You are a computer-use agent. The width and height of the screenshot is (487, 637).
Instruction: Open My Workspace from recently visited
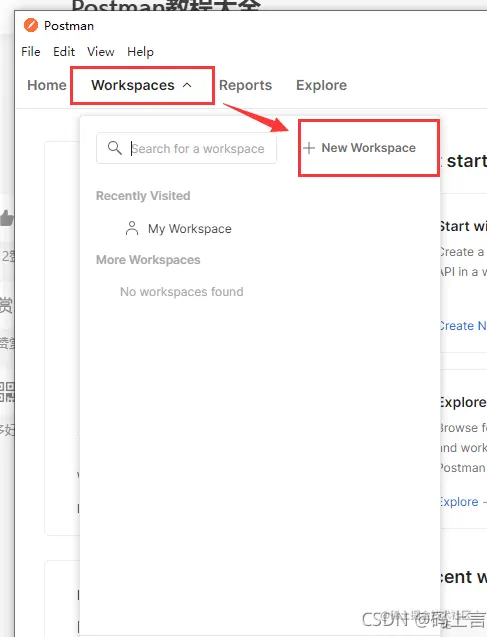(179, 229)
